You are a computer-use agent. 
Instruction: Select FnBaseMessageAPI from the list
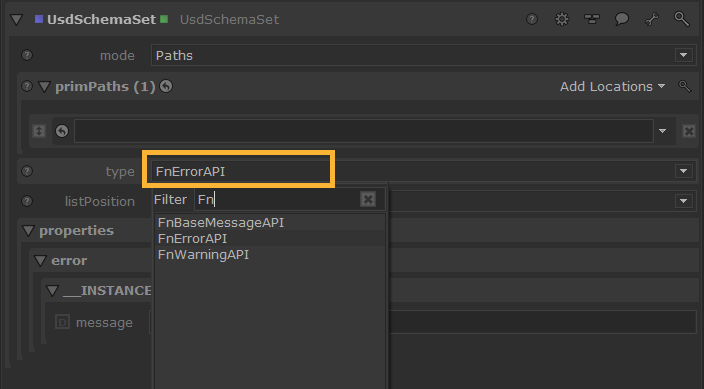click(x=221, y=223)
